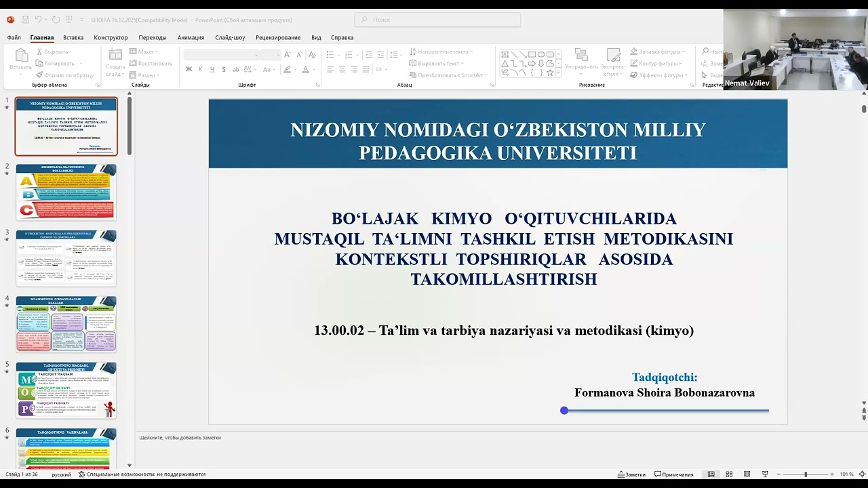Image resolution: width=868 pixels, height=488 pixels.
Task: Expand the Раздел section dropdown
Action: click(144, 75)
